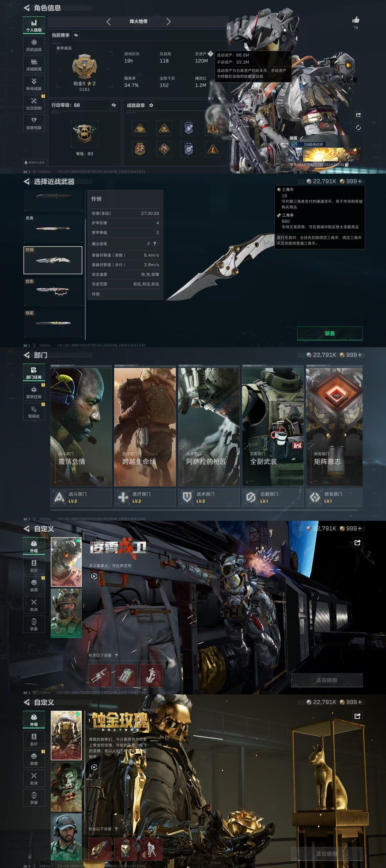Click the share icon on the 角色信息 screen
Screen dimensions: 386x868
(358, 115)
